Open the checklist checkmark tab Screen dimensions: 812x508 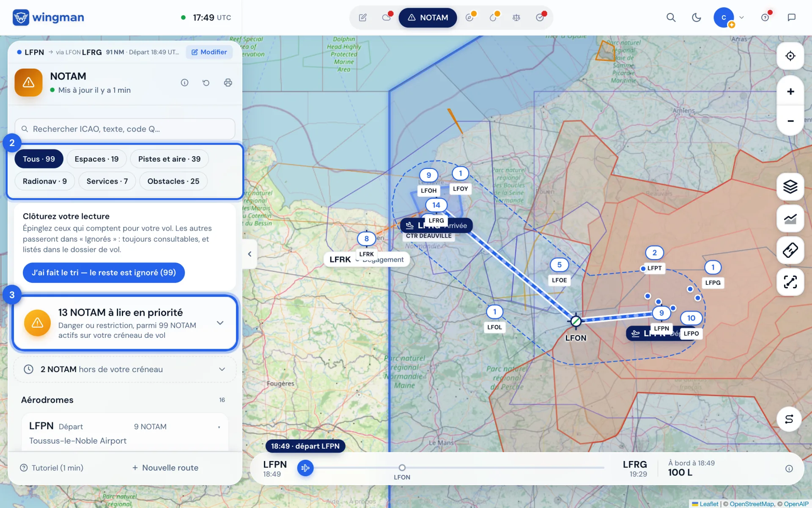click(x=540, y=18)
